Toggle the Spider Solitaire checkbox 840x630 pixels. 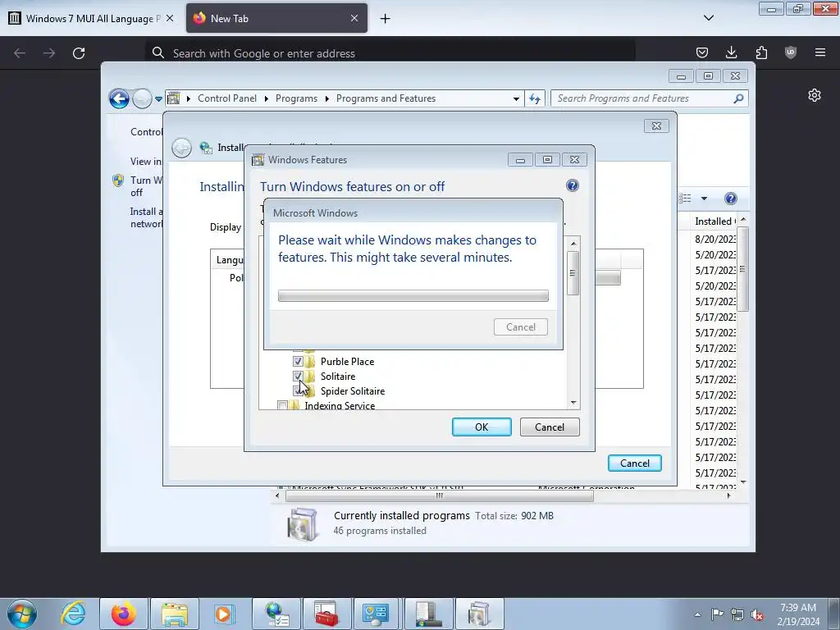coord(297,391)
